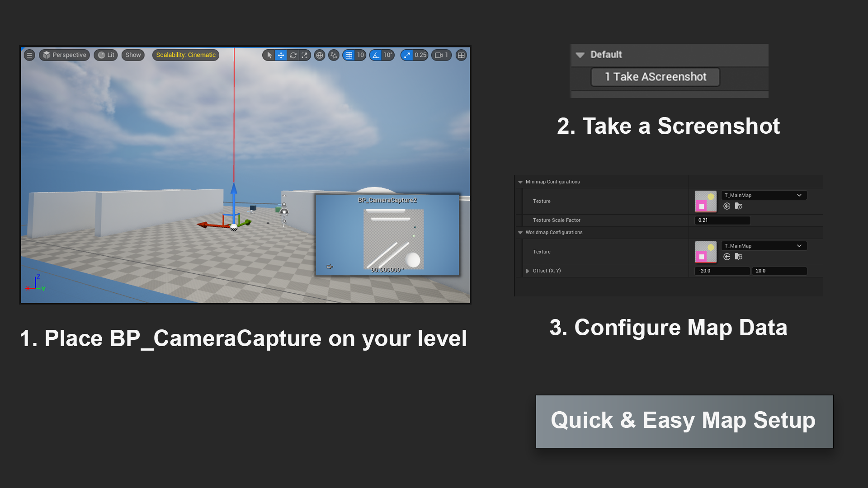The width and height of the screenshot is (868, 488).
Task: Click the Texture Scale Factor field
Action: (x=722, y=221)
